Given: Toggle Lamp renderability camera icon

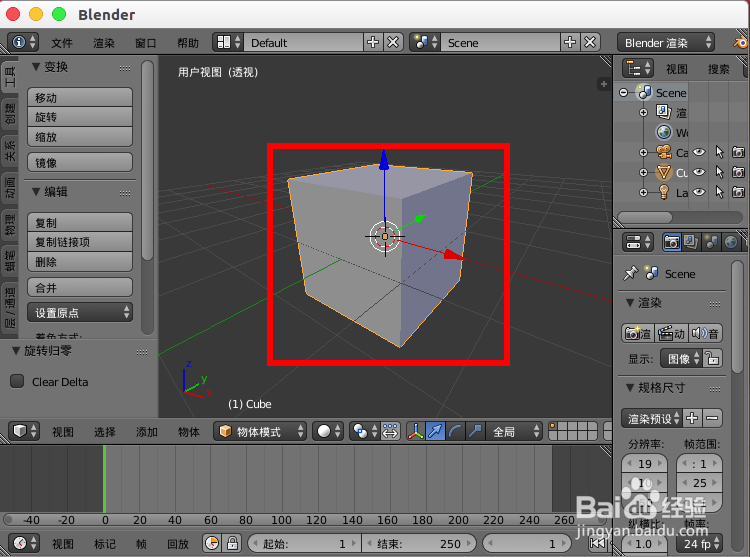Looking at the screenshot, I should (x=739, y=192).
